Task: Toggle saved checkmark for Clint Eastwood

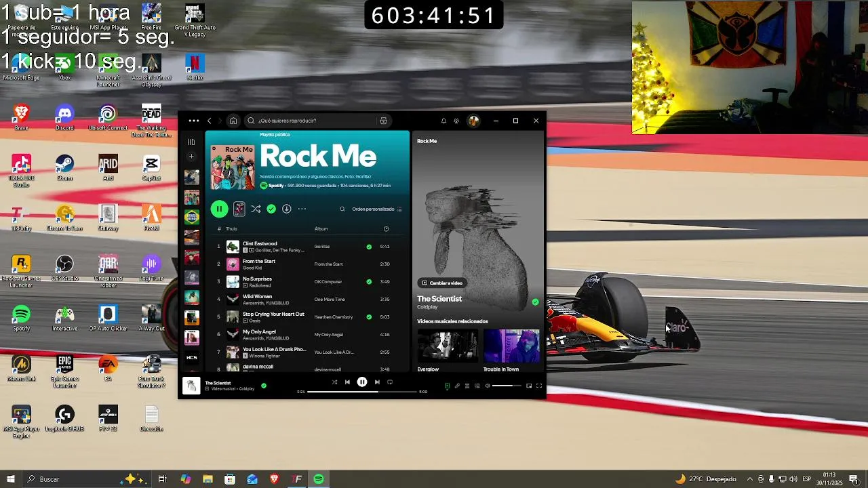Action: (369, 247)
